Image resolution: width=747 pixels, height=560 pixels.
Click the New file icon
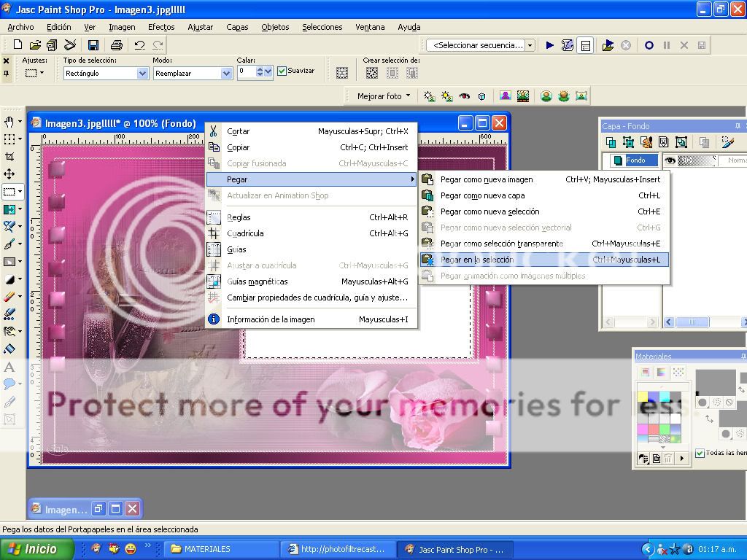click(x=18, y=45)
